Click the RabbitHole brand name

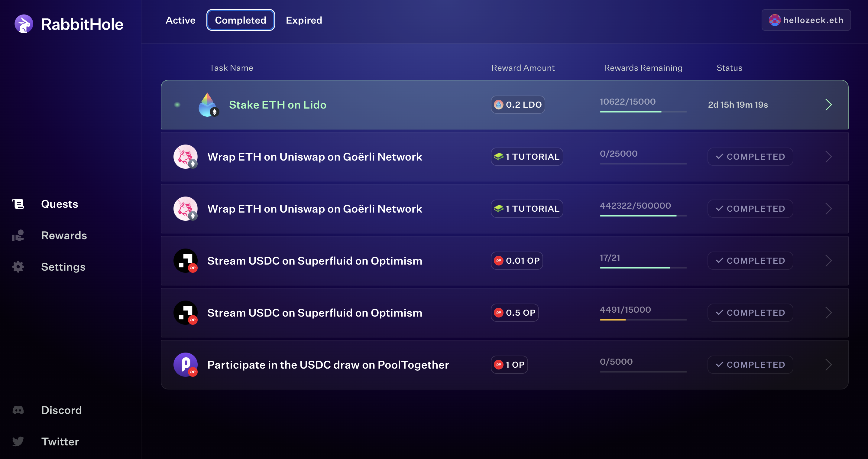(82, 24)
